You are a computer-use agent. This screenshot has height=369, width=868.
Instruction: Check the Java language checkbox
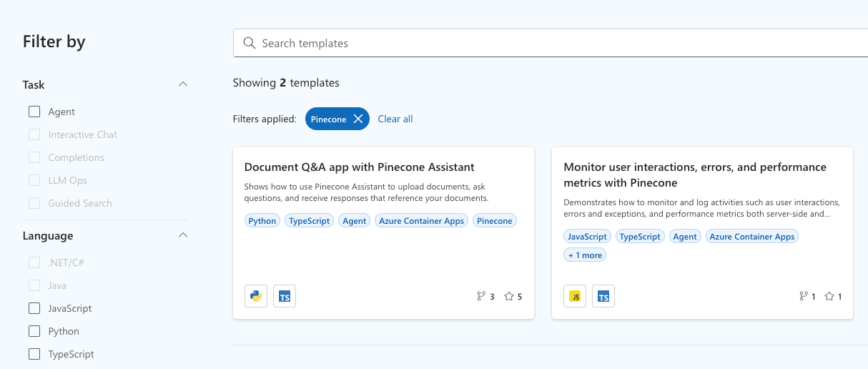[x=34, y=285]
